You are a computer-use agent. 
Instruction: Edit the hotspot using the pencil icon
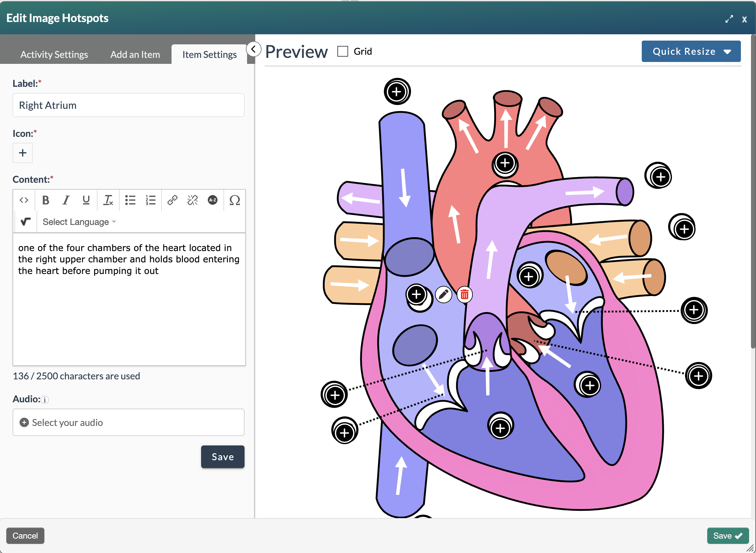click(443, 294)
